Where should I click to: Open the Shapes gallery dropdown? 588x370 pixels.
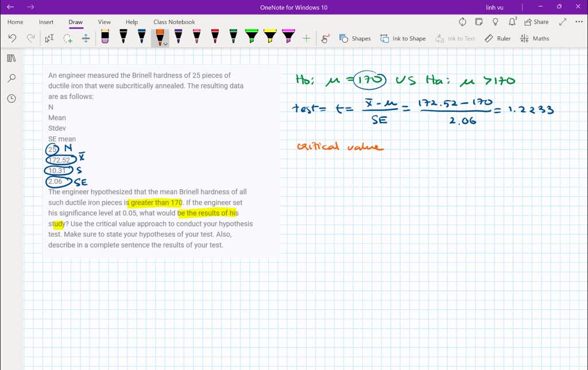click(355, 38)
